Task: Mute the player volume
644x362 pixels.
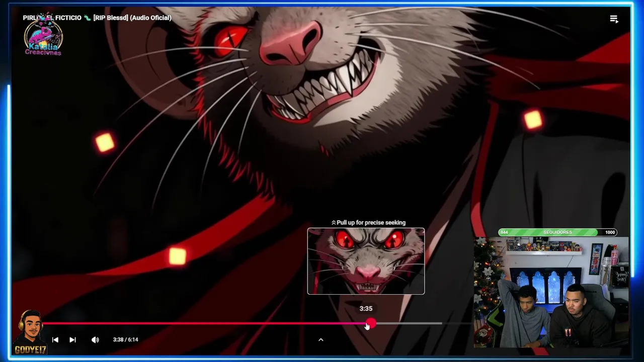Action: tap(95, 340)
